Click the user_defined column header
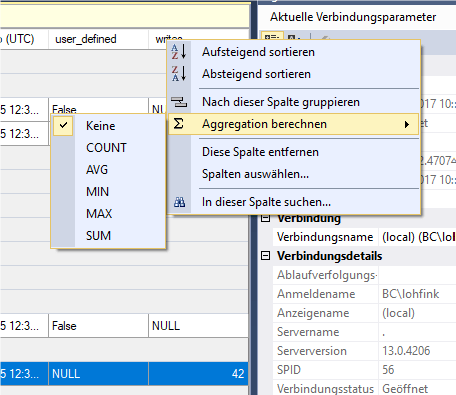Viewport: 456px width, 395px height. pos(98,39)
